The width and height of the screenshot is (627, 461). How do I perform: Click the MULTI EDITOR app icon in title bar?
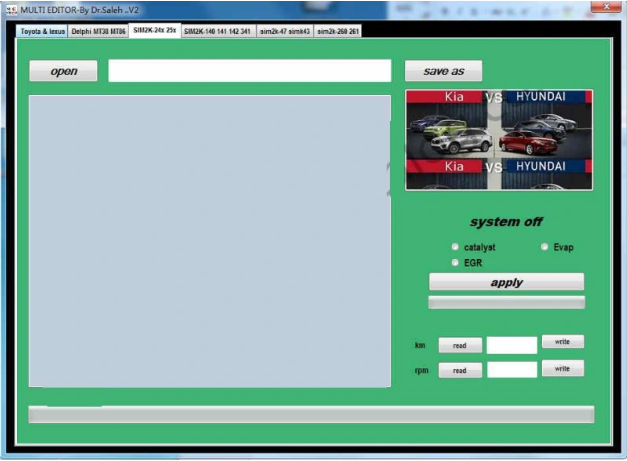pyautogui.click(x=10, y=8)
